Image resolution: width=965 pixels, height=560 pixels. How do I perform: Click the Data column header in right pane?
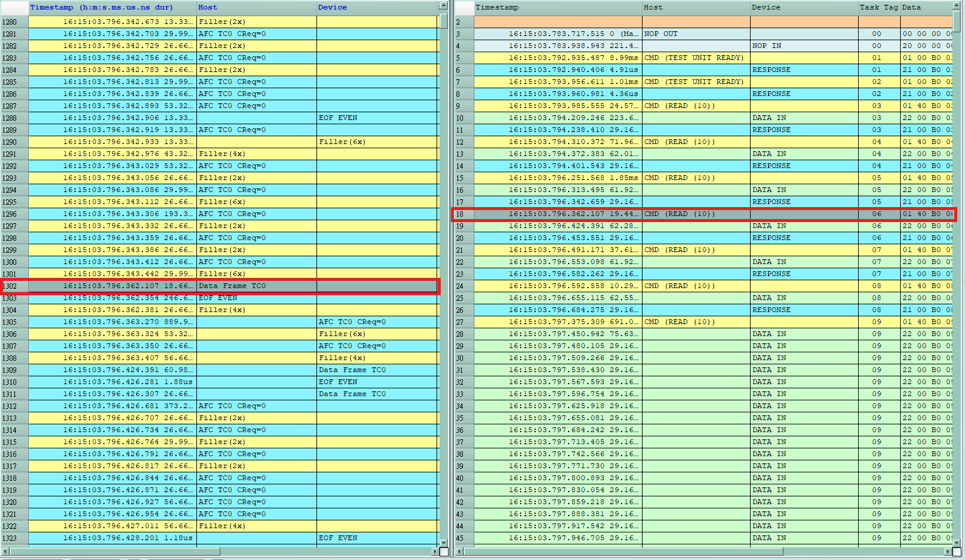[x=926, y=7]
